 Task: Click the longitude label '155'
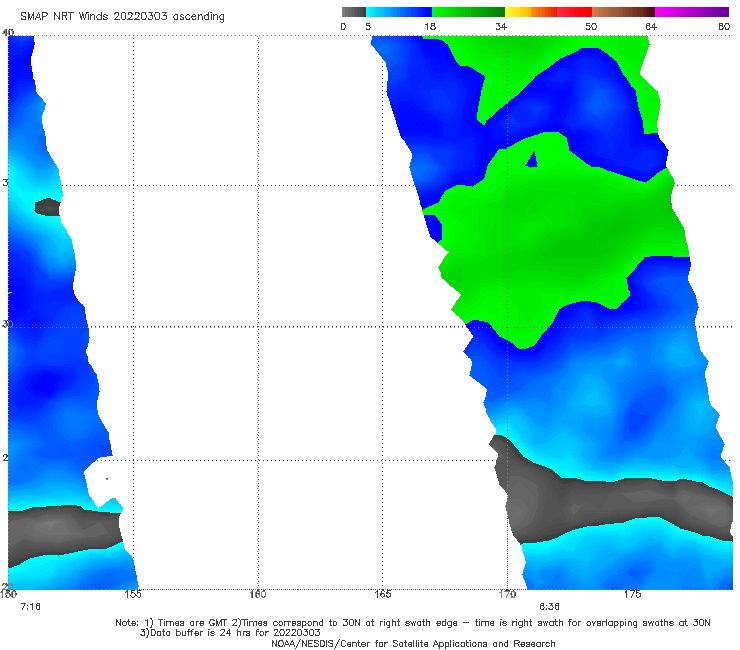pos(133,594)
